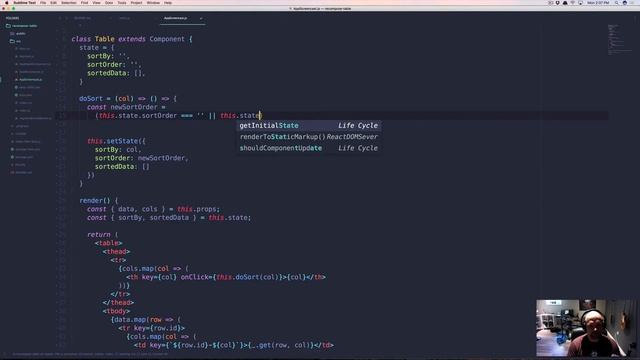Viewport: 640px width, 360px height.
Task: Open the Sublime Text application menu
Action: coord(24,2)
